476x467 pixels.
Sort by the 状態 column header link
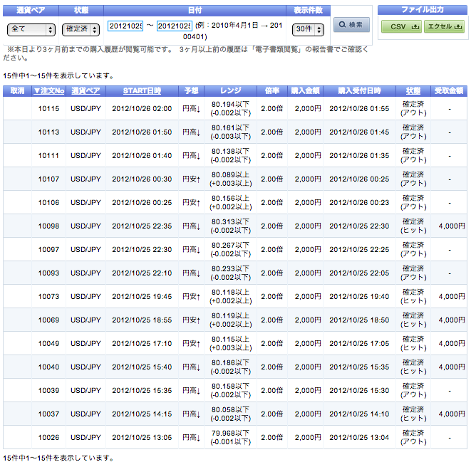click(x=413, y=91)
